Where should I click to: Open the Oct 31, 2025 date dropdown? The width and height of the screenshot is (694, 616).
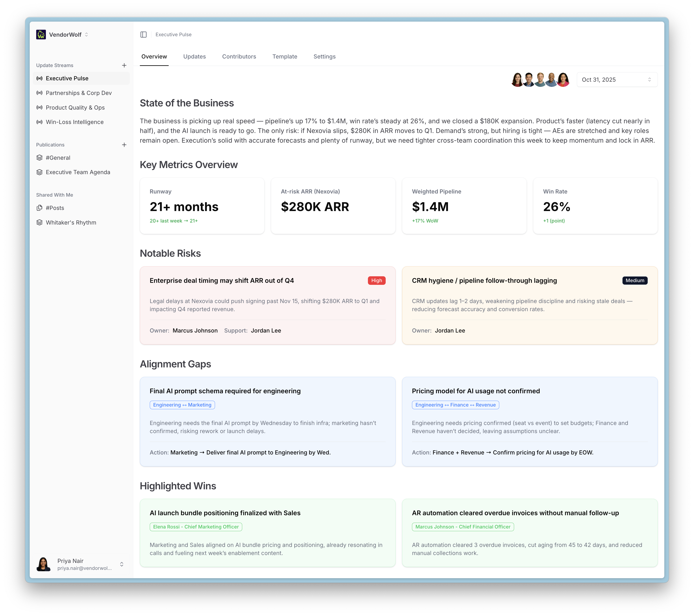click(x=617, y=79)
